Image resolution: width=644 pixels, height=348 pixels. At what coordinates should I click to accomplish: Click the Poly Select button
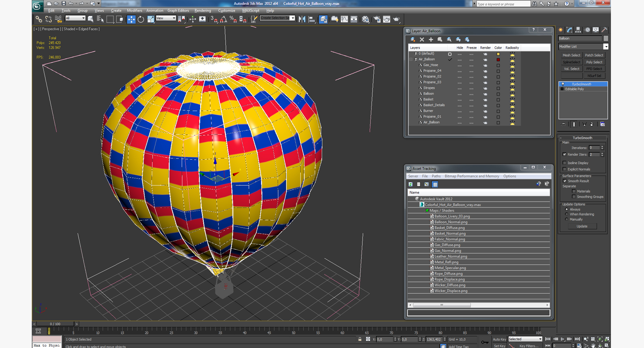[594, 62]
